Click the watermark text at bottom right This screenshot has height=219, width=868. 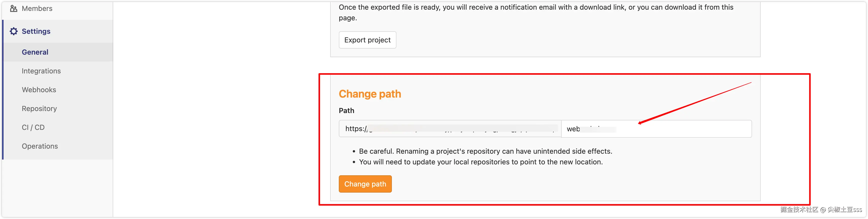[x=821, y=210]
